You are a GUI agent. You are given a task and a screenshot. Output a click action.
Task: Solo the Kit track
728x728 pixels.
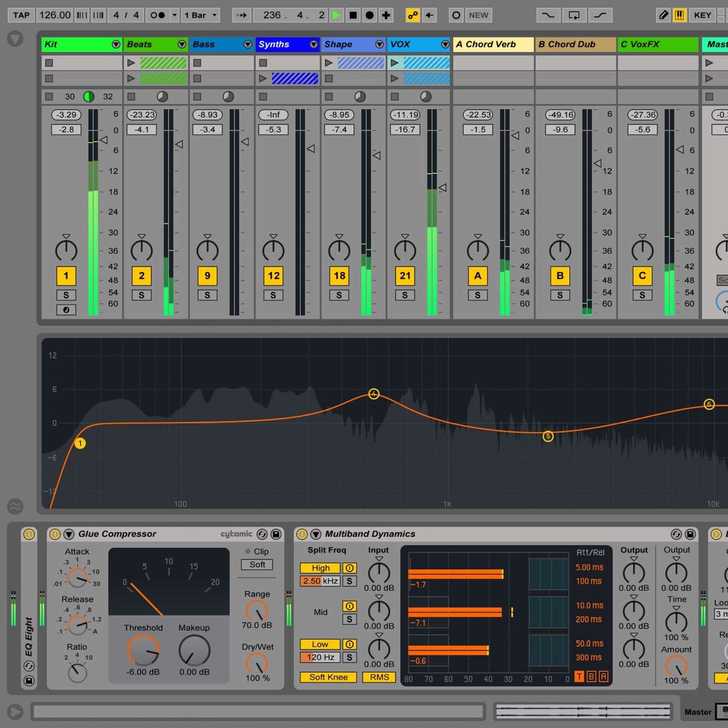(x=66, y=295)
